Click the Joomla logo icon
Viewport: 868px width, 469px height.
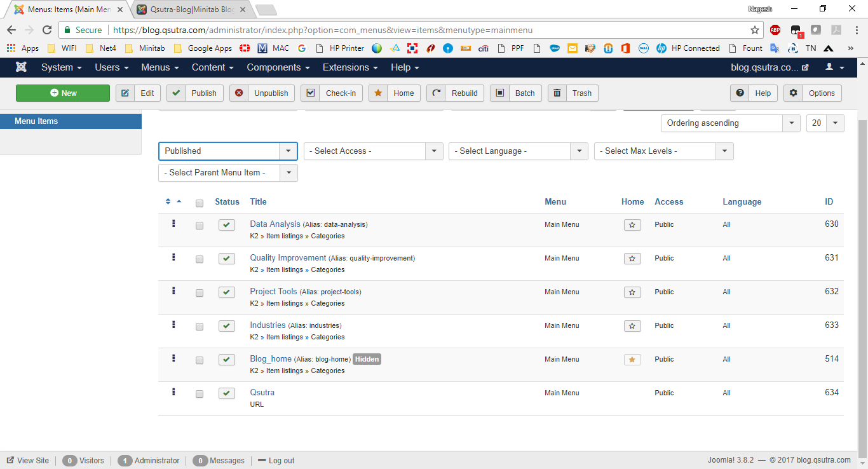(x=21, y=67)
